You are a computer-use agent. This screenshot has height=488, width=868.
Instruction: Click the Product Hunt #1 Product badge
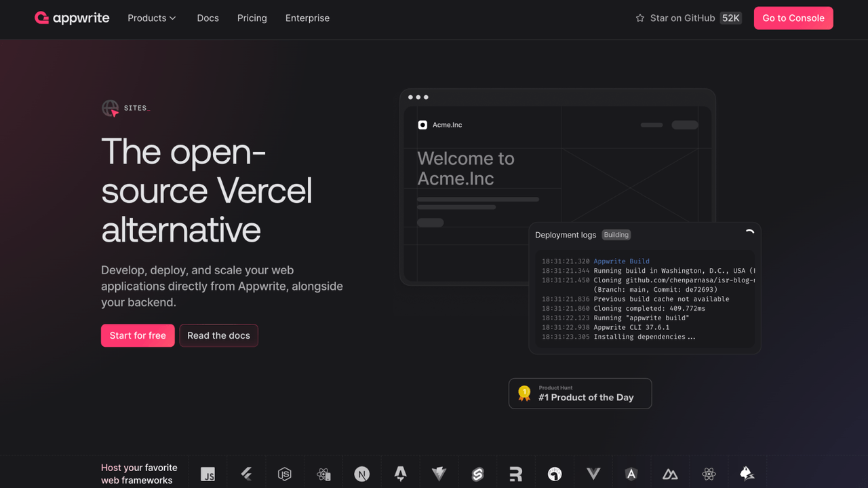[x=580, y=394]
